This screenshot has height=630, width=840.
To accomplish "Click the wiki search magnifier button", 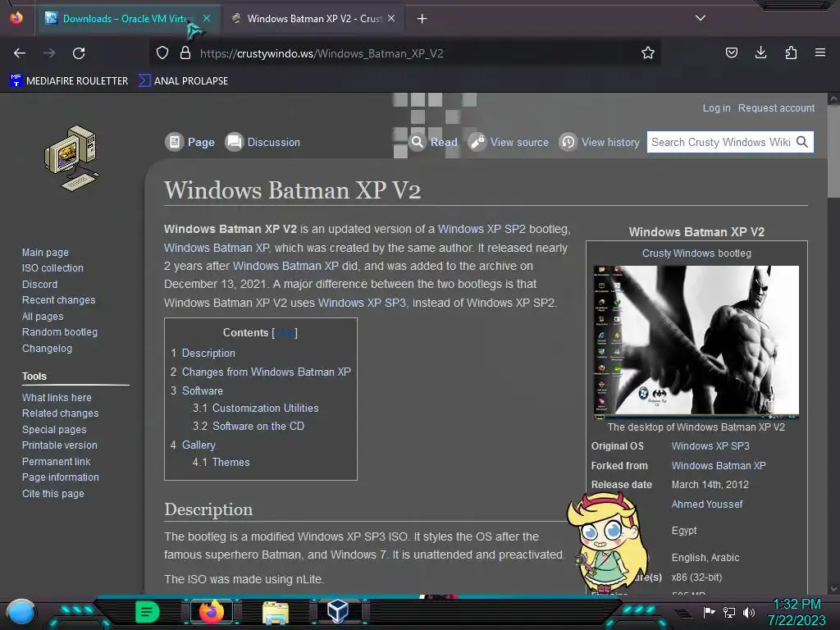I will point(802,142).
